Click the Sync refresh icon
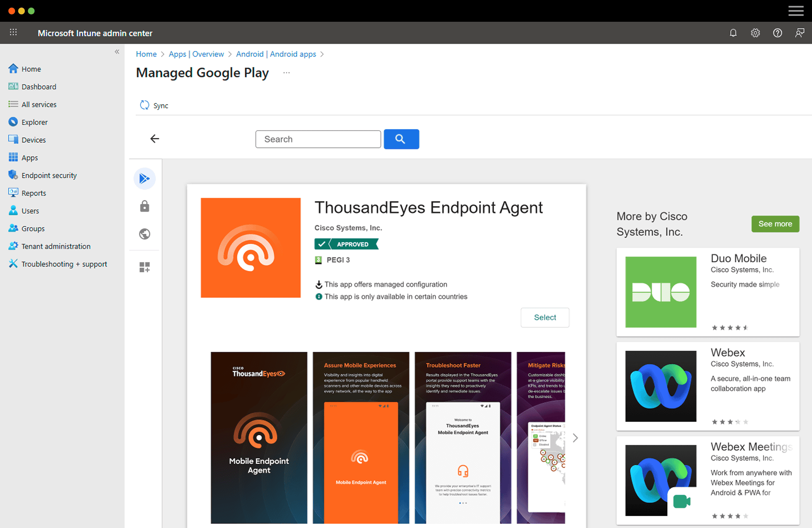Screen dimensions: 812x528 point(144,105)
